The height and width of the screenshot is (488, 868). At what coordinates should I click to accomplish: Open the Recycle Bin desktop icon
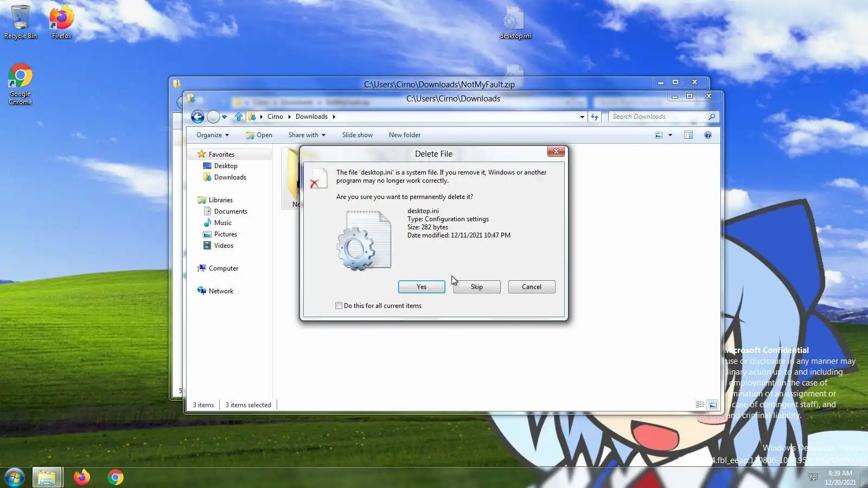tap(21, 22)
